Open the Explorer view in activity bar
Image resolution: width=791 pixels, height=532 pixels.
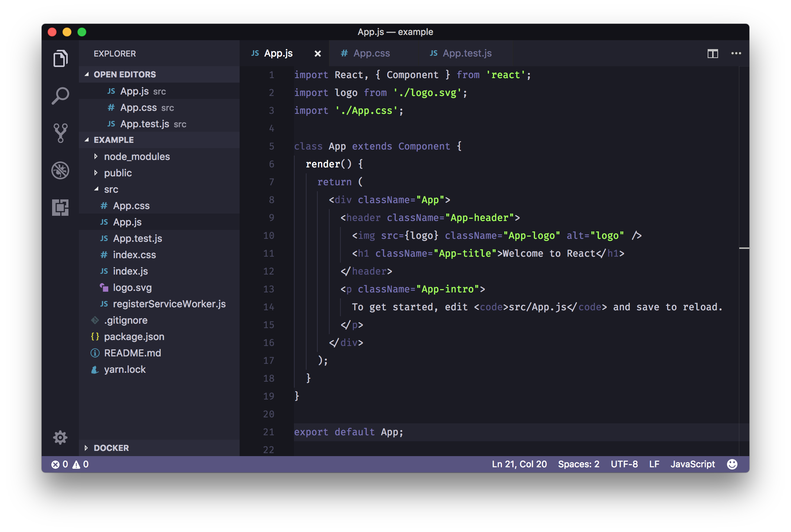point(60,58)
